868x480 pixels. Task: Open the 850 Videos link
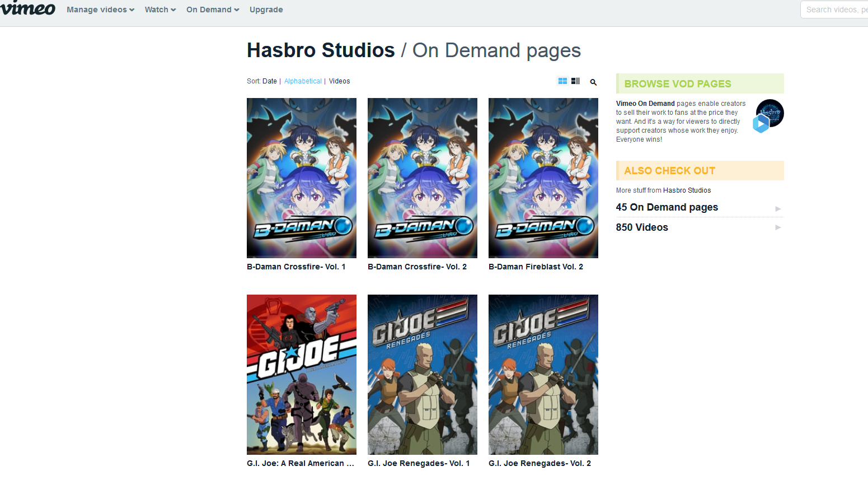tap(642, 227)
